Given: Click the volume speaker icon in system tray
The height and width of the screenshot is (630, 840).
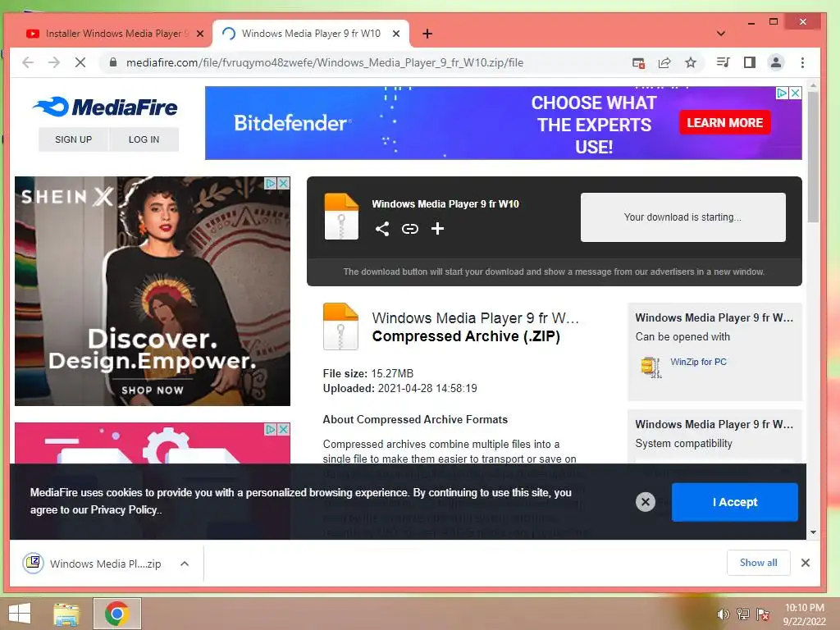Looking at the screenshot, I should pos(724,614).
